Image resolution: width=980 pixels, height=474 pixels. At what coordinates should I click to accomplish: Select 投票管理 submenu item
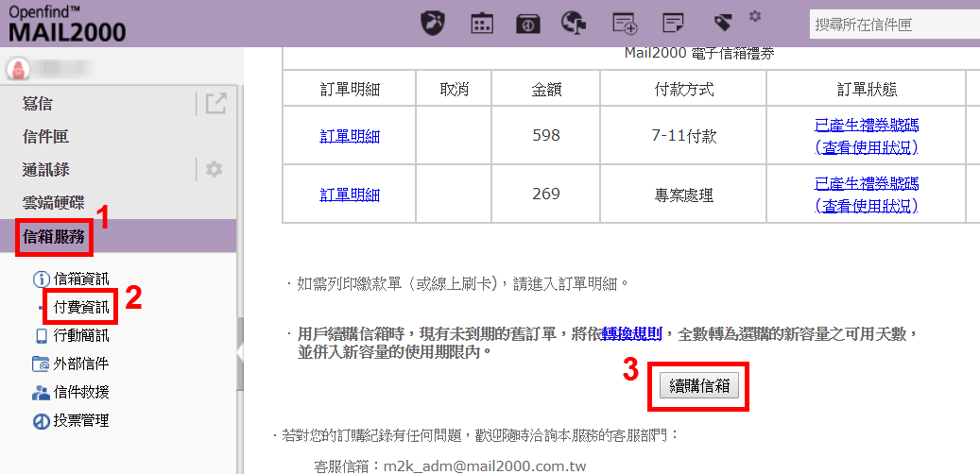(81, 421)
